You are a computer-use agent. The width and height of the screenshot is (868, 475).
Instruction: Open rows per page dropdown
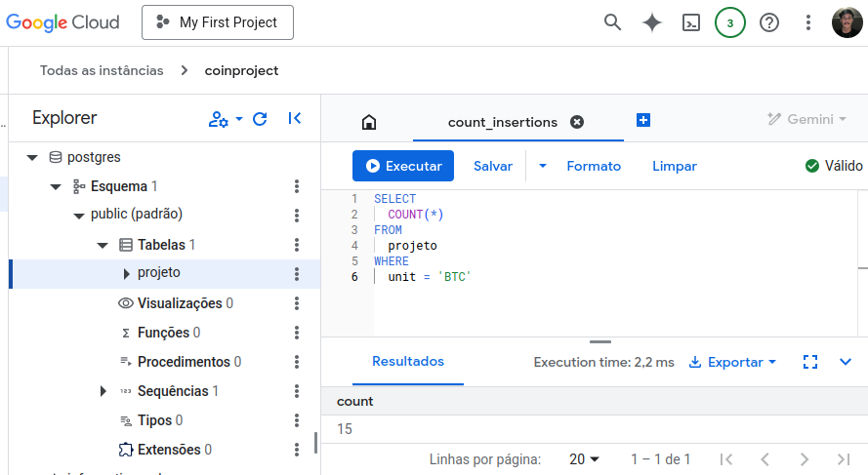point(584,458)
